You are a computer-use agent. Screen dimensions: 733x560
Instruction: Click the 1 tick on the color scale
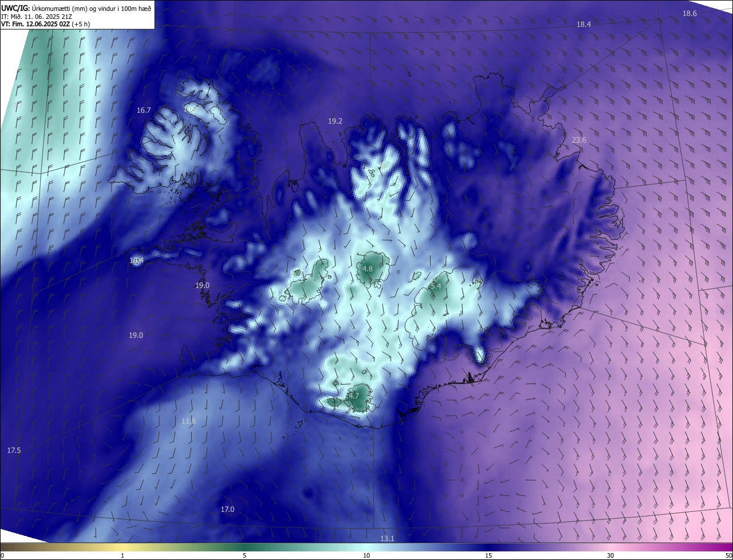[123, 555]
